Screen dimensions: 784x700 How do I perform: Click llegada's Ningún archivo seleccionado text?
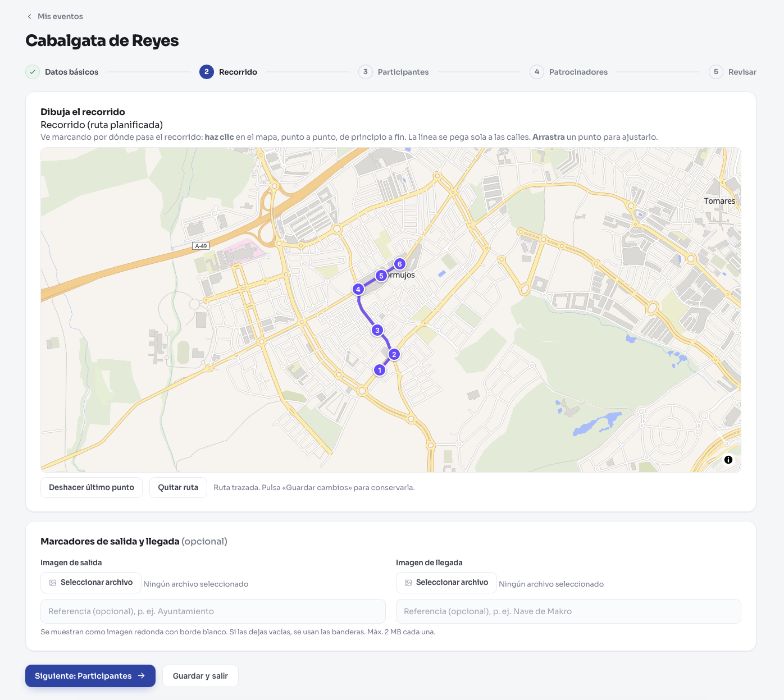551,584
